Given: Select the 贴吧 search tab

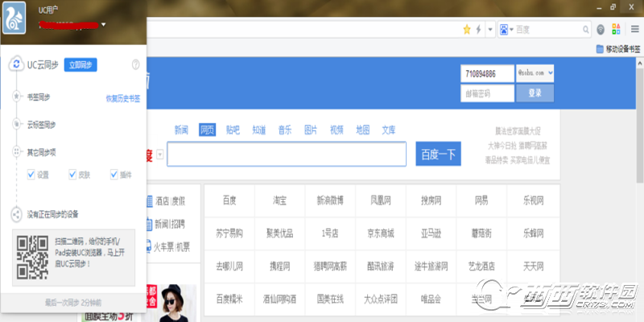Looking at the screenshot, I should 233,130.
